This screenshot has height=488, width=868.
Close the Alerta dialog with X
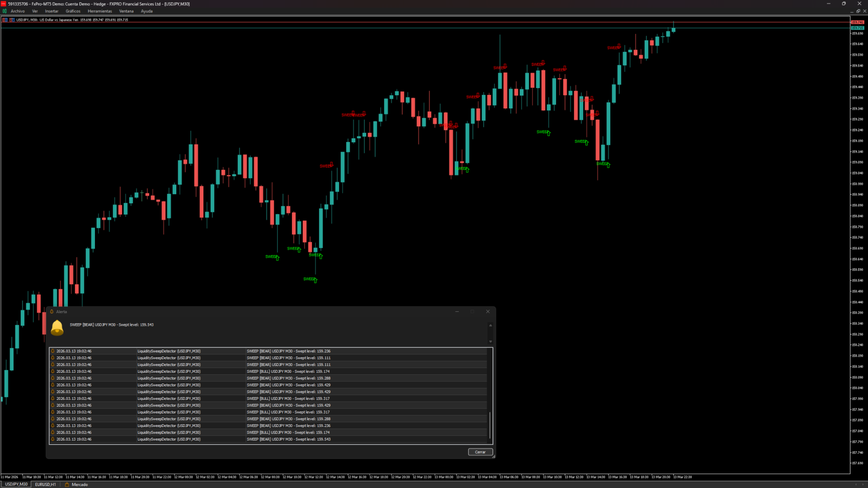[488, 312]
